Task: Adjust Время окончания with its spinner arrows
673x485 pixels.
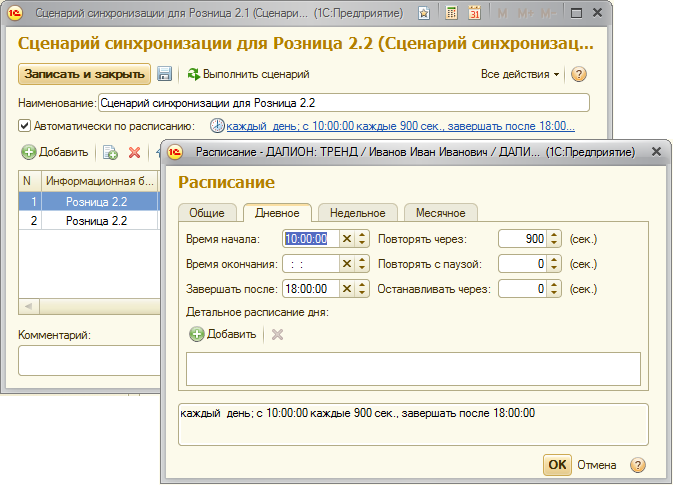Action: (362, 264)
